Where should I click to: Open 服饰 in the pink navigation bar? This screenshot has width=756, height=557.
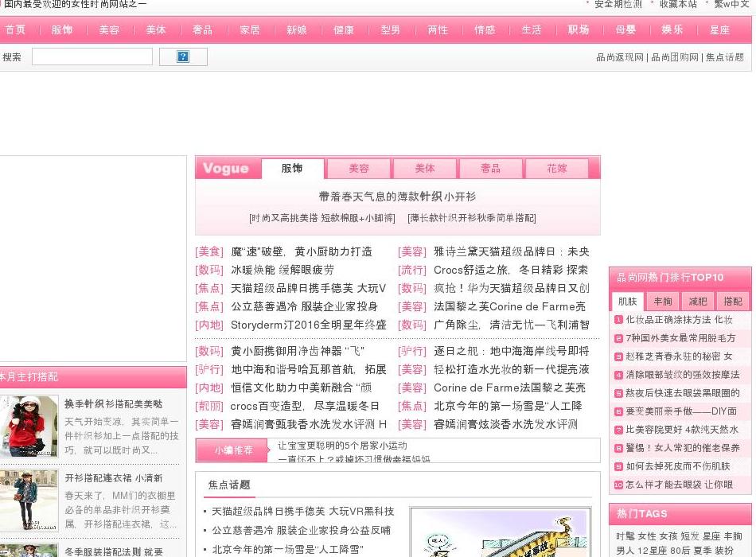coord(62,30)
